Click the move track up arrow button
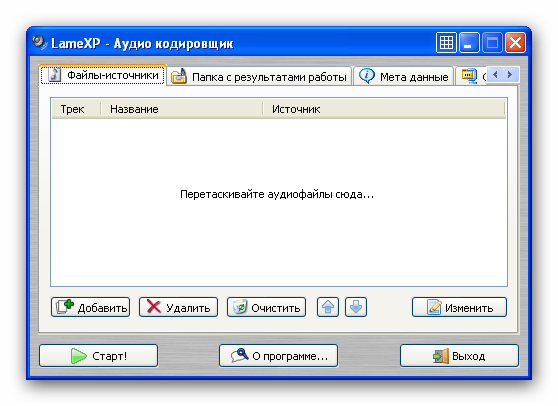Screen dimensions: 558x406 click(x=328, y=307)
